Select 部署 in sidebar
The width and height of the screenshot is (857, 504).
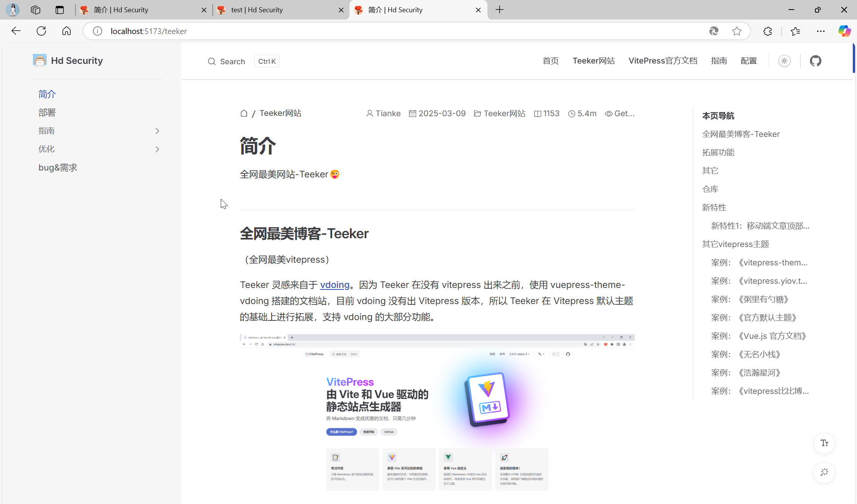pyautogui.click(x=47, y=112)
